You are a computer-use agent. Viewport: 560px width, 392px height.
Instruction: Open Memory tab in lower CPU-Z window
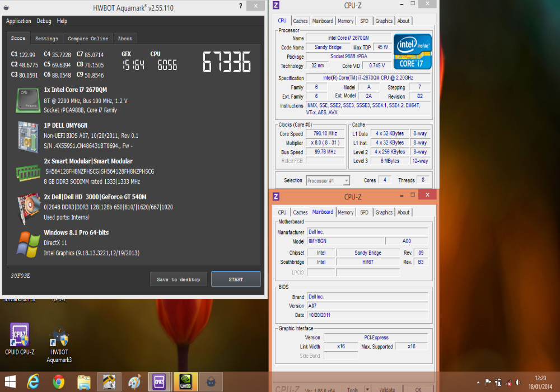tap(346, 212)
